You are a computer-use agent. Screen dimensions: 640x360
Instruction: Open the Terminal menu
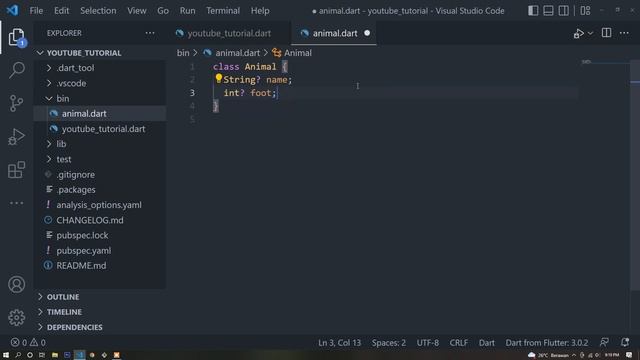point(223,11)
